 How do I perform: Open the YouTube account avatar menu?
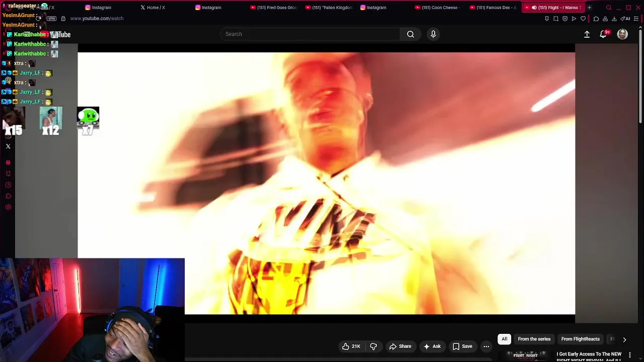pyautogui.click(x=622, y=34)
